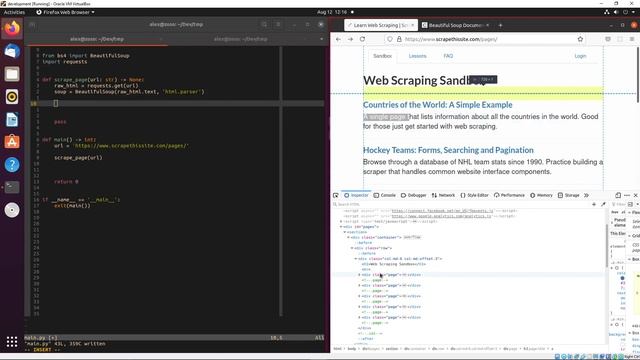This screenshot has height=360, width=640.
Task: Open the Login link
Action: pos(580,56)
